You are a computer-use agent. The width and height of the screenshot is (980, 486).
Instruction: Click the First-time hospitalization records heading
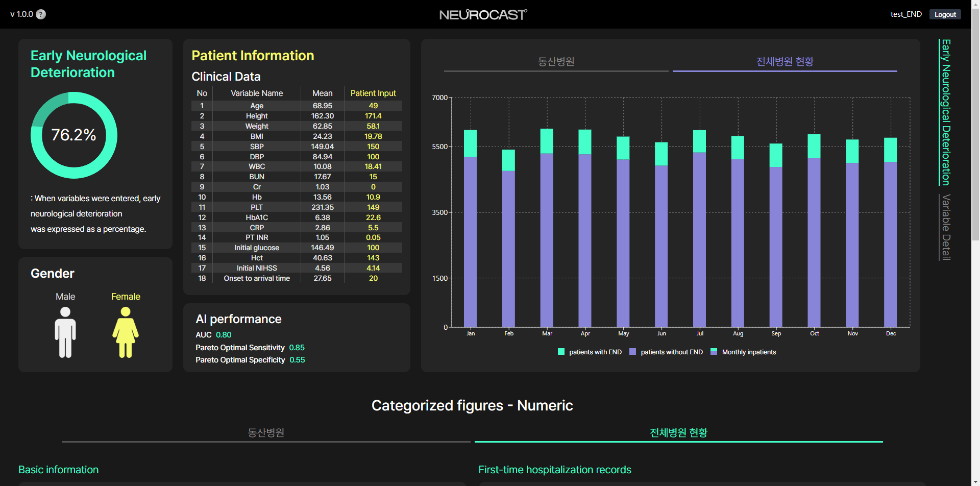pyautogui.click(x=555, y=470)
